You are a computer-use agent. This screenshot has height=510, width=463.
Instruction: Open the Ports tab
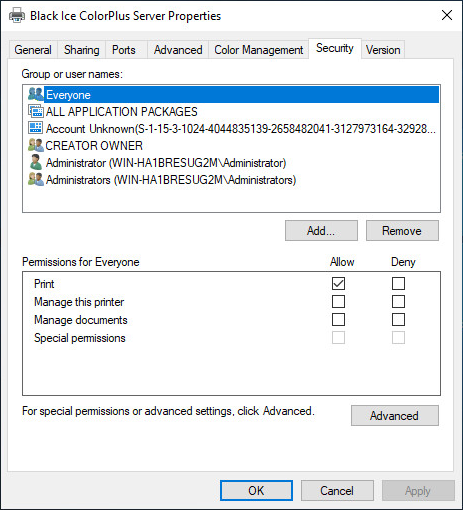coord(124,50)
